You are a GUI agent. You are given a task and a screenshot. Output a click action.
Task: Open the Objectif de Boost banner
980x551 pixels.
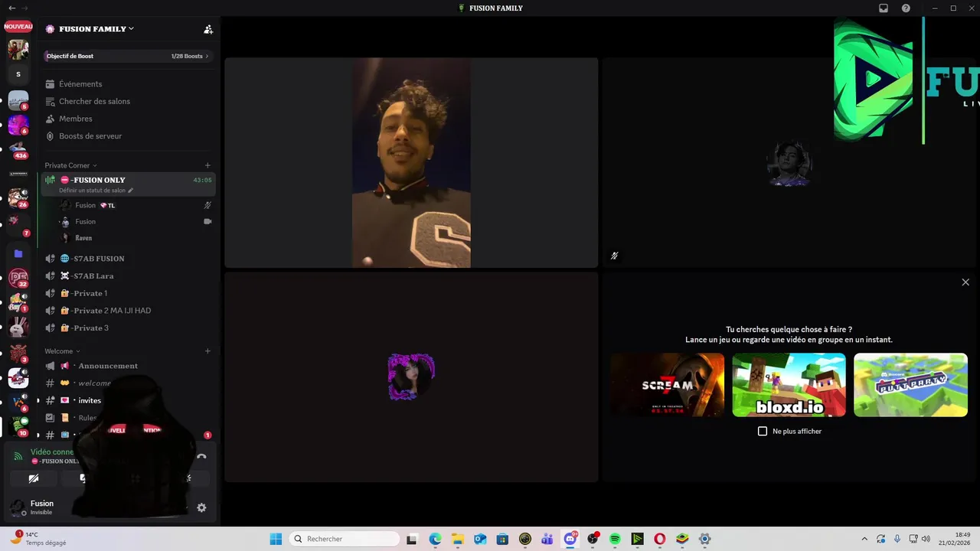[128, 56]
